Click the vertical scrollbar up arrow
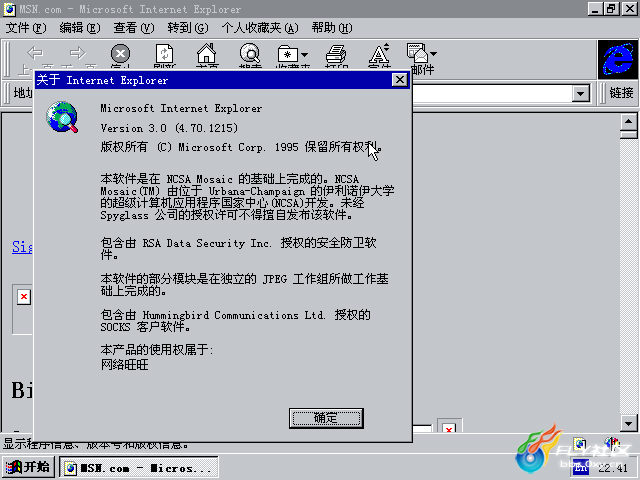Image resolution: width=640 pixels, height=480 pixels. pyautogui.click(x=629, y=122)
